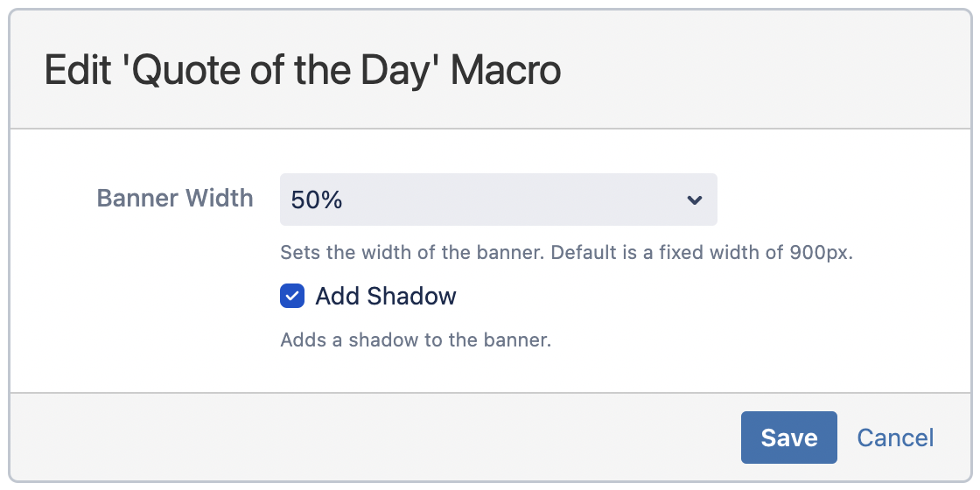Expand the width options list showing 50%
Viewport: 980px width, 490px height.
[x=498, y=199]
